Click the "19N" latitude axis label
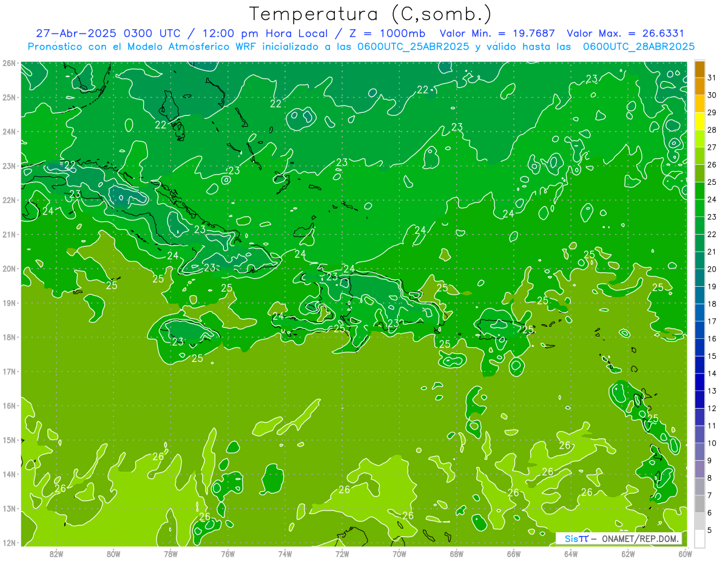Image resolution: width=728 pixels, height=562 pixels. click(x=8, y=303)
